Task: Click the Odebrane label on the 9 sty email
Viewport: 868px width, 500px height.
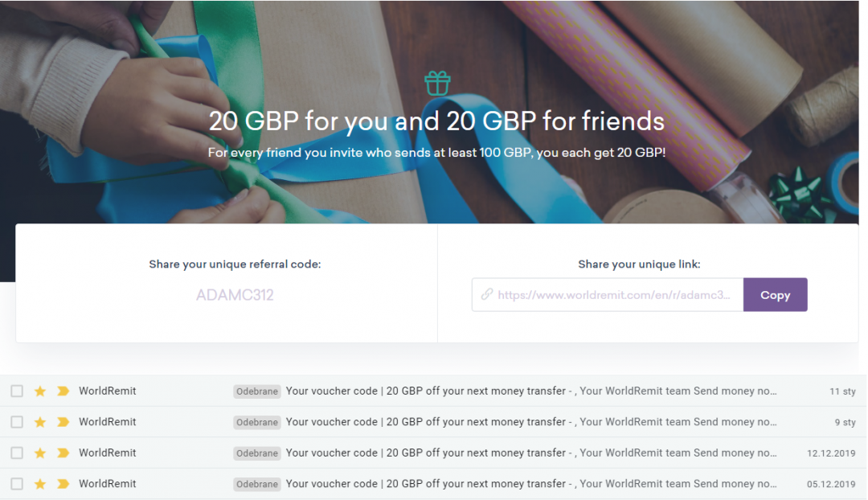Action: [x=257, y=423]
